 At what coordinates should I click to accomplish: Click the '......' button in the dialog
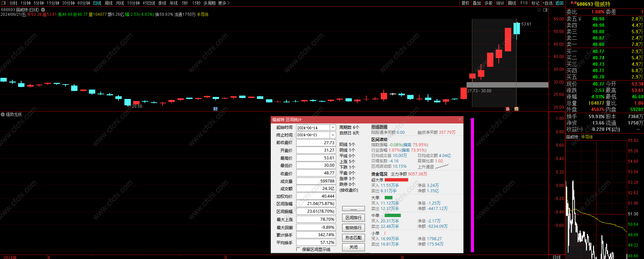pyautogui.click(x=353, y=209)
